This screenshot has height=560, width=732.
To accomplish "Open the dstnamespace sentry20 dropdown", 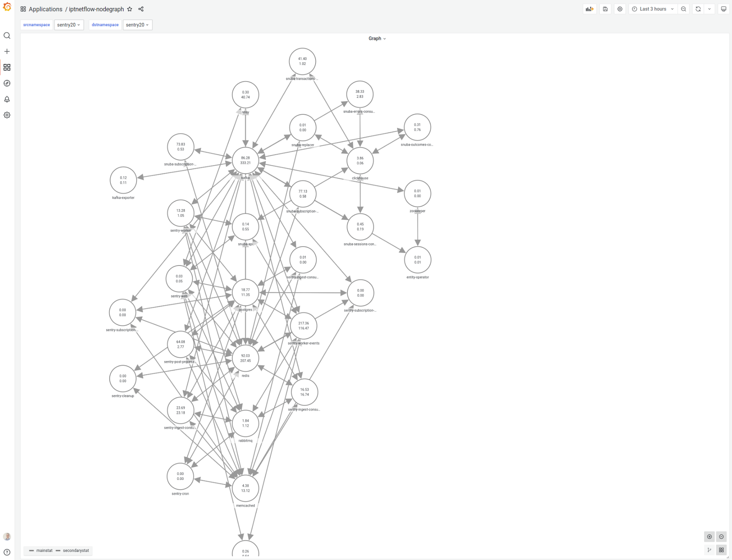I will click(137, 25).
